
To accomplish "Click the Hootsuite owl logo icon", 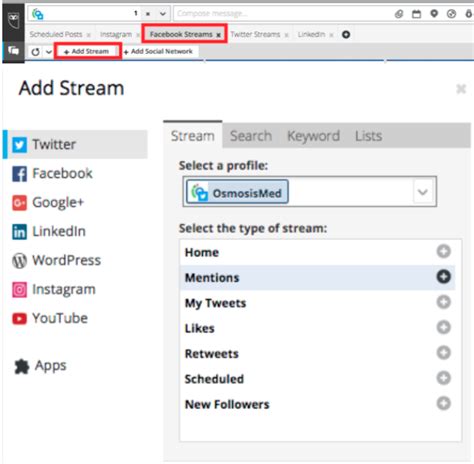I will coord(14,21).
